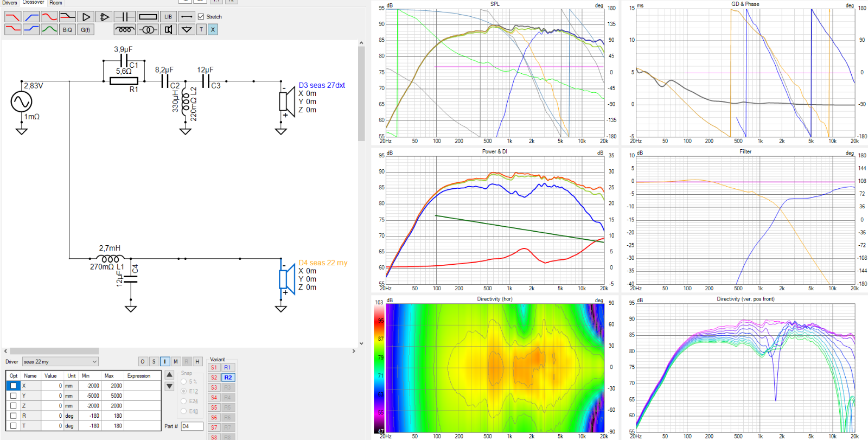Add a resistor component
Screen dimensions: 868x440
click(148, 17)
